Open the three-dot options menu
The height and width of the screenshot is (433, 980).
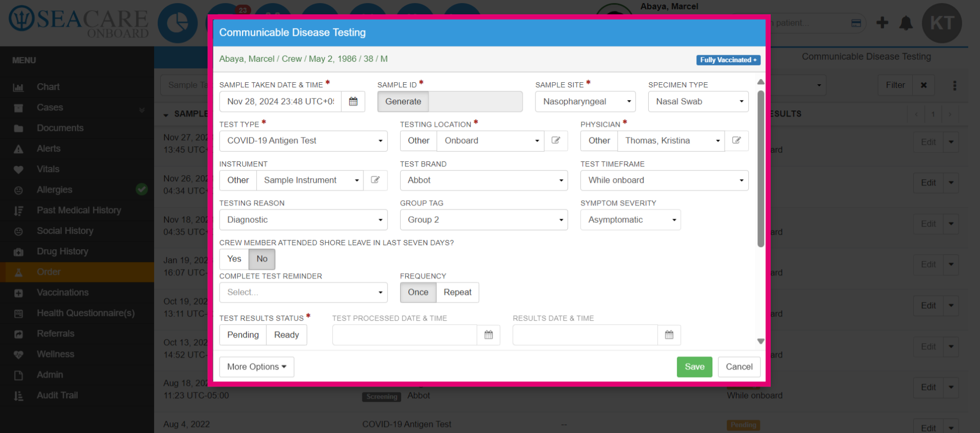[x=954, y=85]
